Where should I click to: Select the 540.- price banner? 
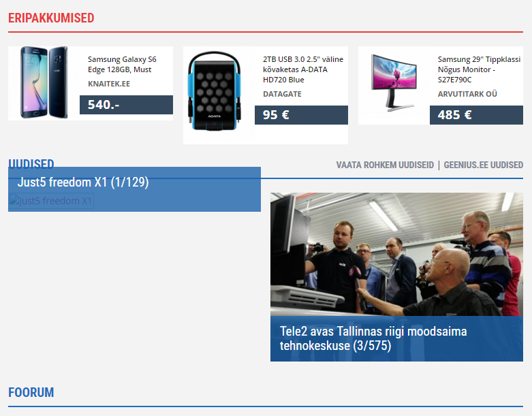click(126, 105)
